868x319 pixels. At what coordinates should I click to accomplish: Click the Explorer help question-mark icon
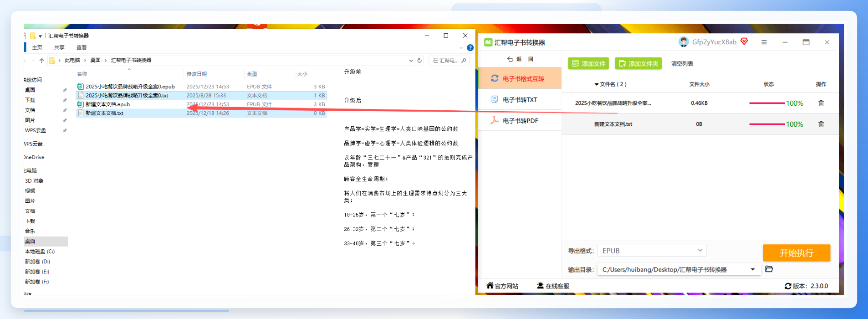470,47
